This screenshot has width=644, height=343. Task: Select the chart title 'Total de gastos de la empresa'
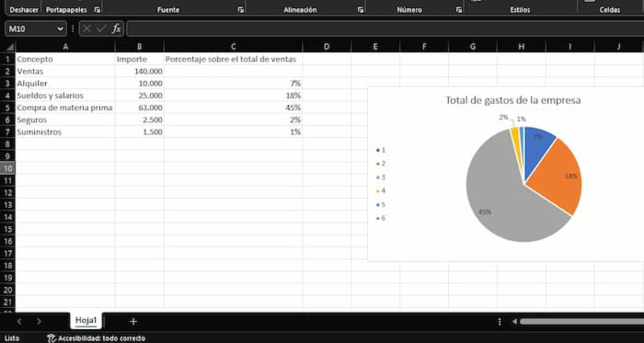513,100
